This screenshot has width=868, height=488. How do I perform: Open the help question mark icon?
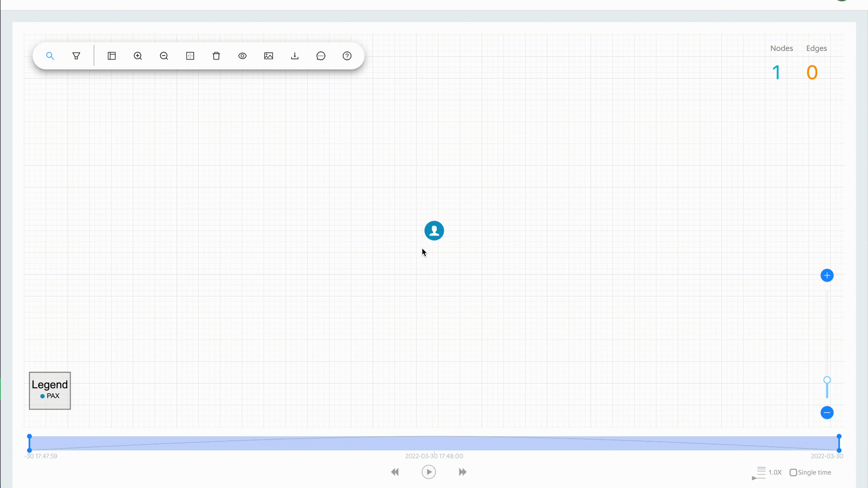(347, 56)
